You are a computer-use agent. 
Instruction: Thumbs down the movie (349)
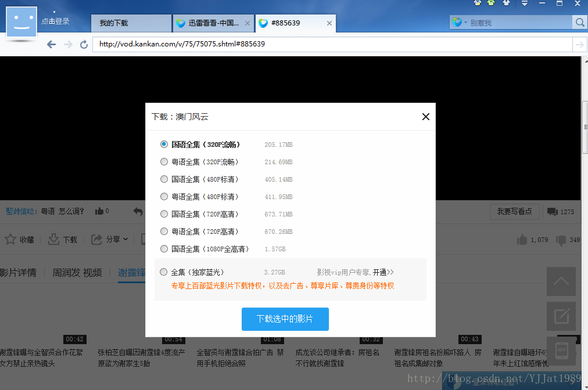[x=561, y=240]
